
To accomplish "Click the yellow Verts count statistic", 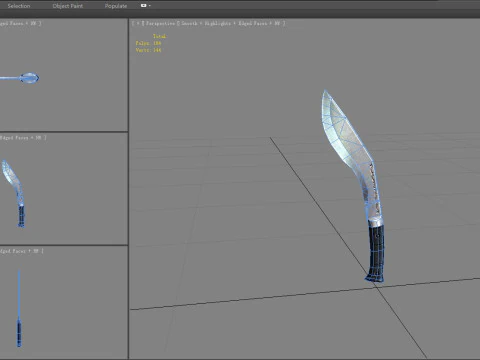I will coord(148,50).
